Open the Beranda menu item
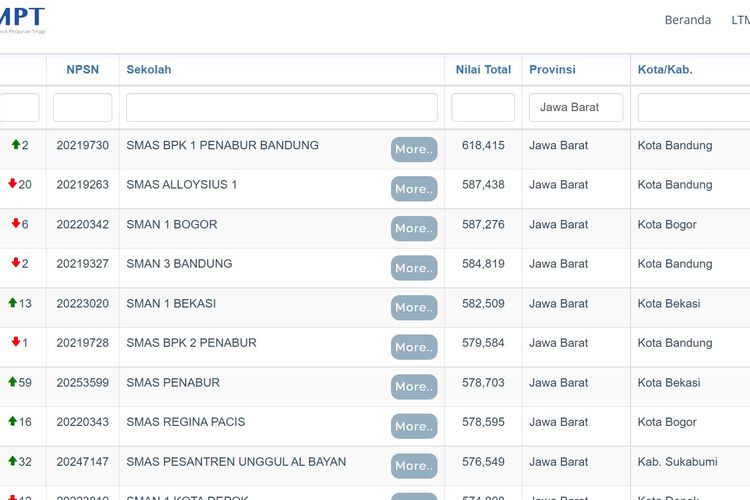Screen dimensions: 750x500 click(688, 20)
